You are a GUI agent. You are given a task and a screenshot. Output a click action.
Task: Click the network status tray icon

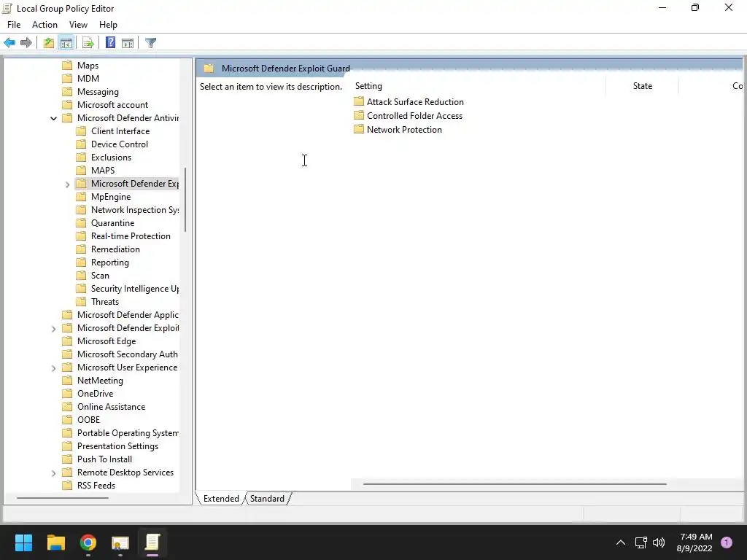tap(640, 542)
